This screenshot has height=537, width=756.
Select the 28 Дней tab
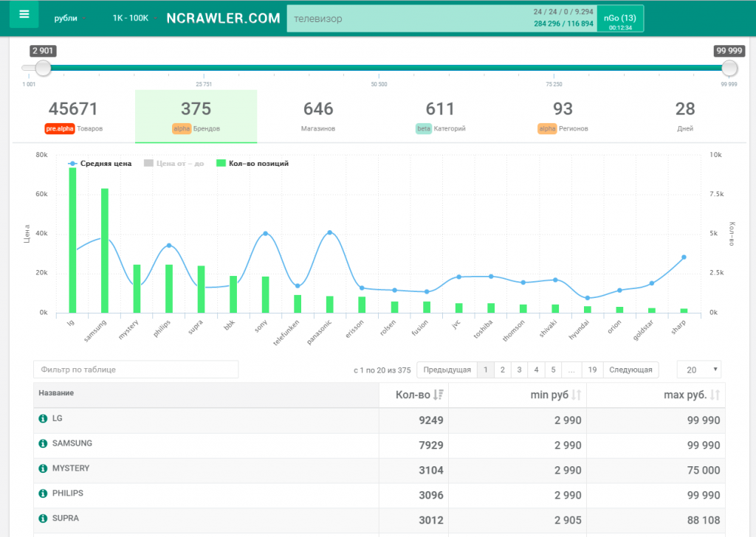pos(684,116)
